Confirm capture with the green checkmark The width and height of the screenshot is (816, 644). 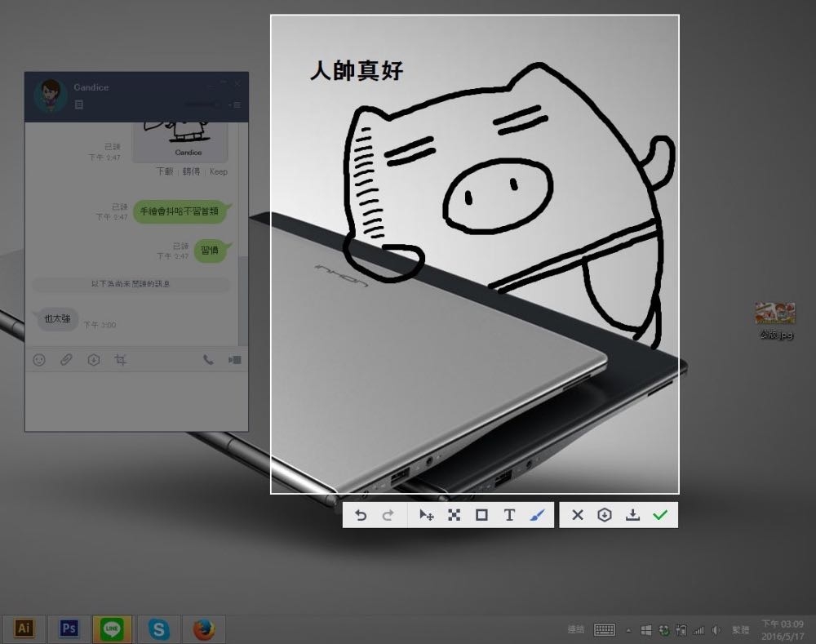660,515
